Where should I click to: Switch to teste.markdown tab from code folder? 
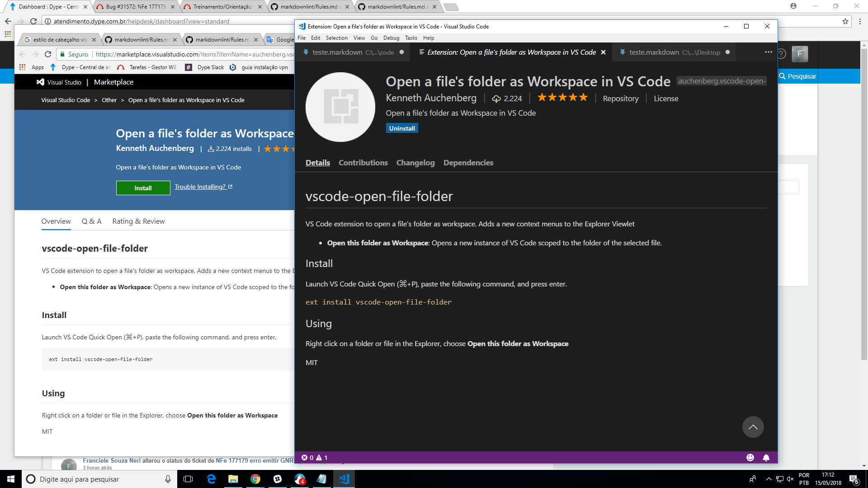pos(353,52)
